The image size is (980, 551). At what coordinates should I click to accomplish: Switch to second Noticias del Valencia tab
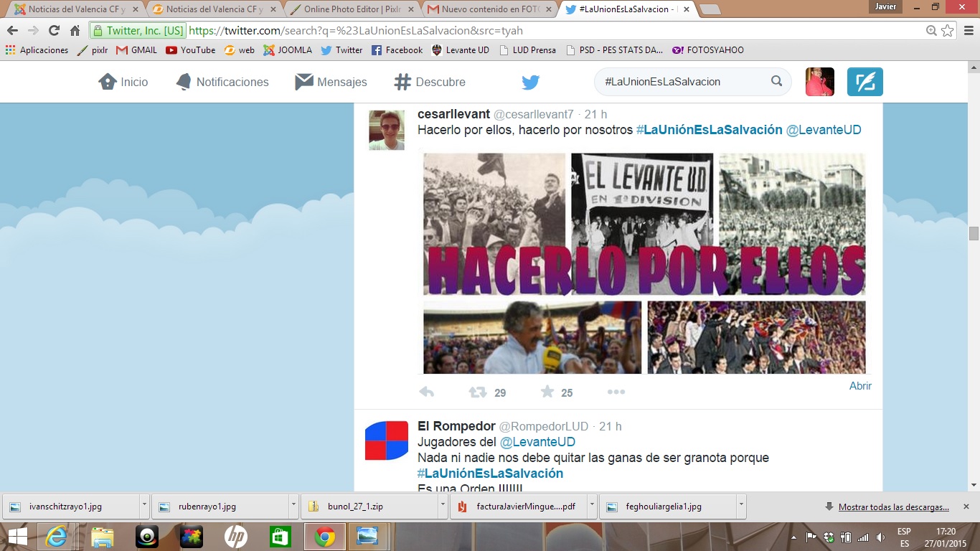pyautogui.click(x=211, y=9)
